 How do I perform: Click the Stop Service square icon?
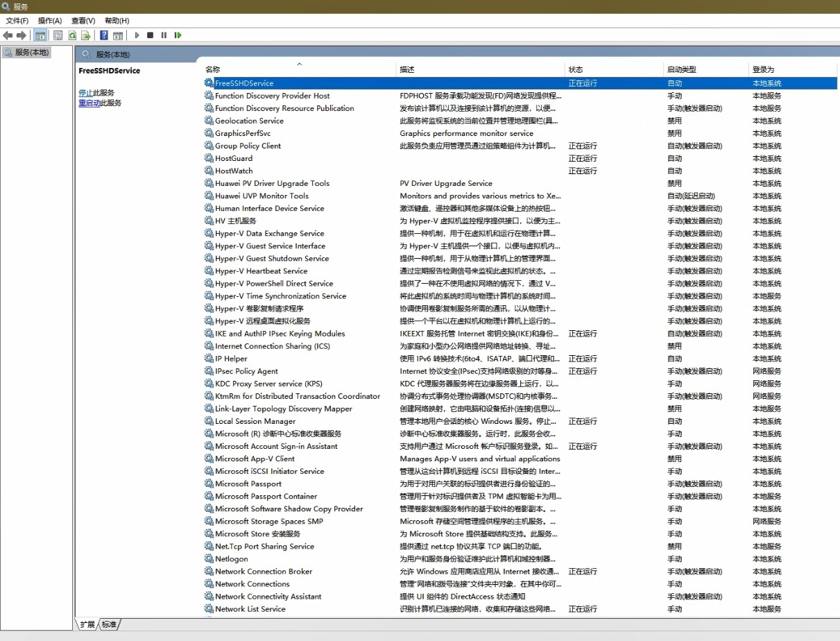[x=150, y=35]
